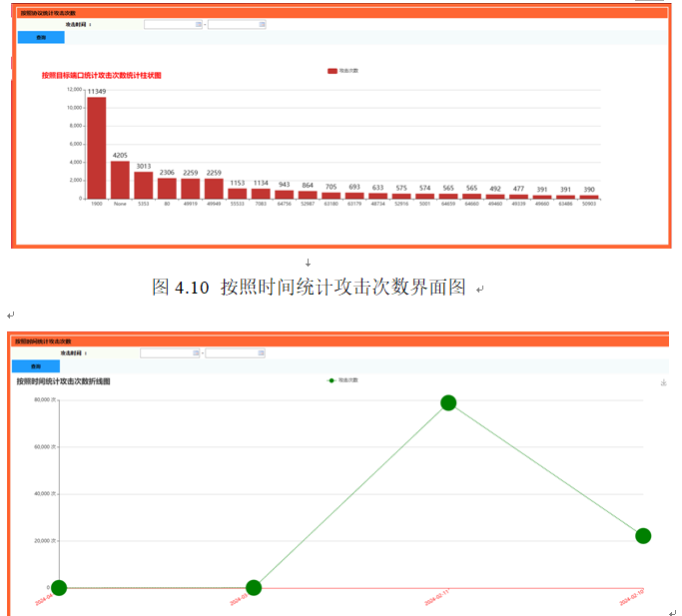682x616 pixels.
Task: Click the start date input in the bottom panel
Action: [x=166, y=352]
